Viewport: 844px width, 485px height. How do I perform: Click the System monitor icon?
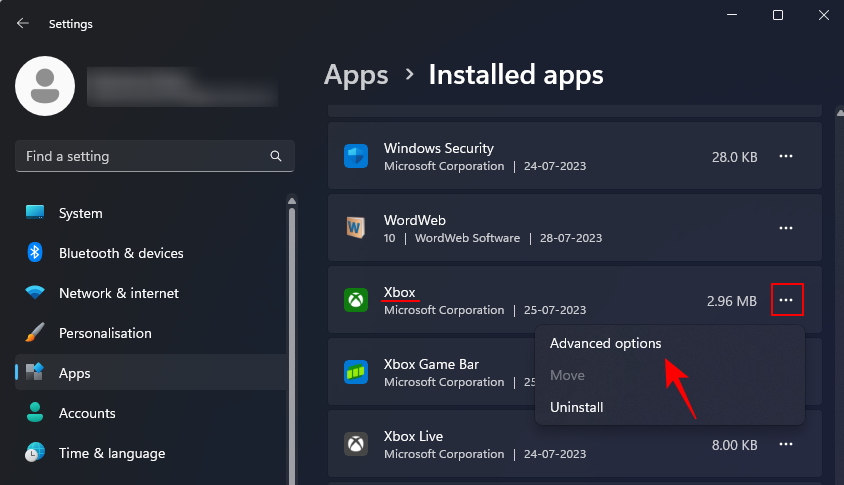click(x=35, y=212)
